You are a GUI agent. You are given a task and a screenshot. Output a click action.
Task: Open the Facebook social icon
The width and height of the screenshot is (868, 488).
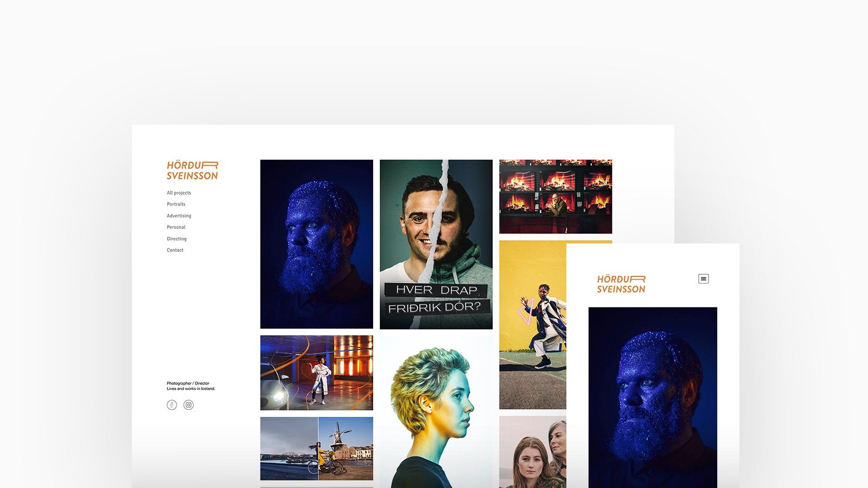[171, 405]
